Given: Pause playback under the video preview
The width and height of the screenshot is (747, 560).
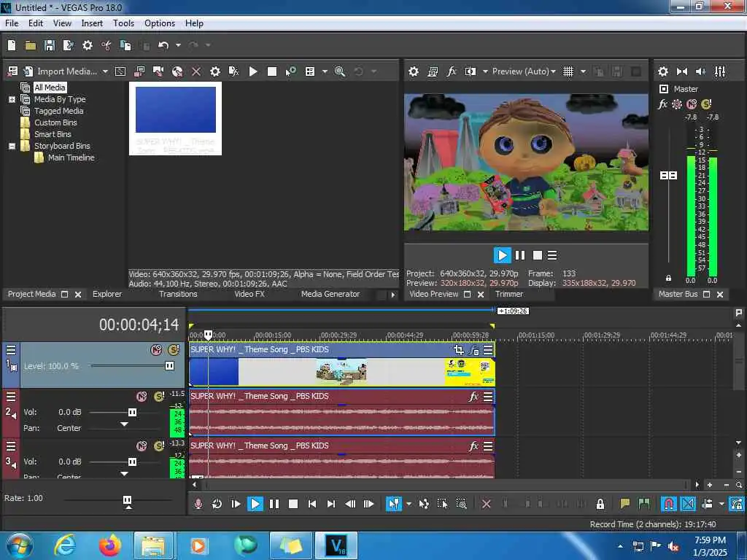Looking at the screenshot, I should click(x=520, y=256).
